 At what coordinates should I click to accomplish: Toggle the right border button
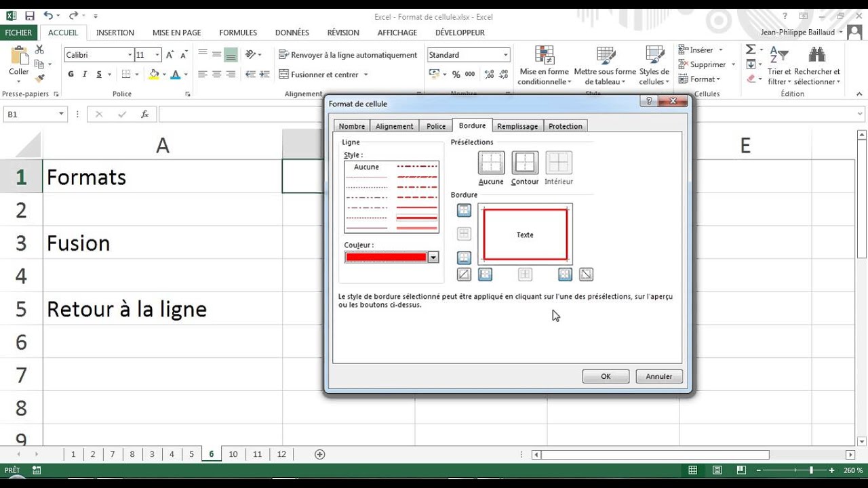(566, 274)
